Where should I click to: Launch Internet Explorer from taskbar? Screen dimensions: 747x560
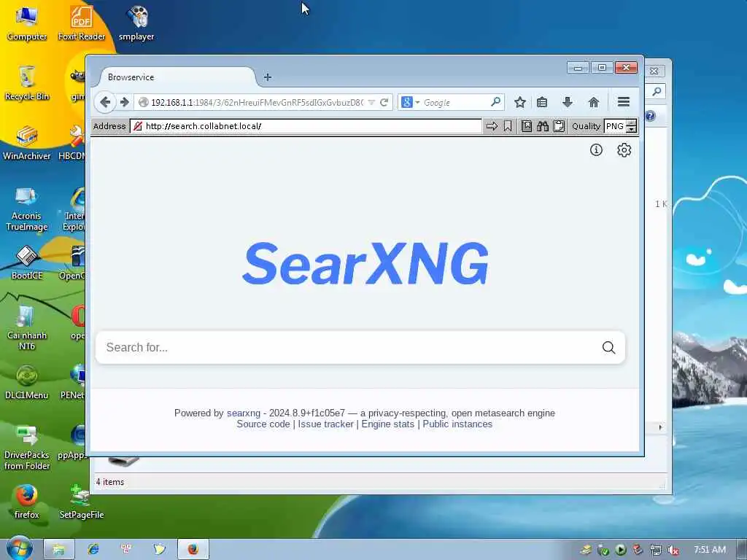pos(93,550)
